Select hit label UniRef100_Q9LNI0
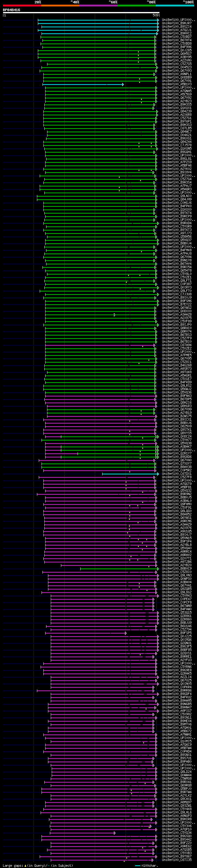This screenshot has height=868, width=197. point(177,196)
